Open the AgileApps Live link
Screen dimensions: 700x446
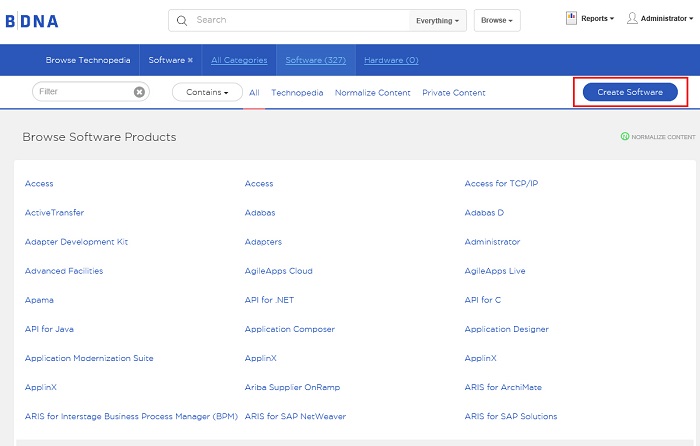(495, 271)
